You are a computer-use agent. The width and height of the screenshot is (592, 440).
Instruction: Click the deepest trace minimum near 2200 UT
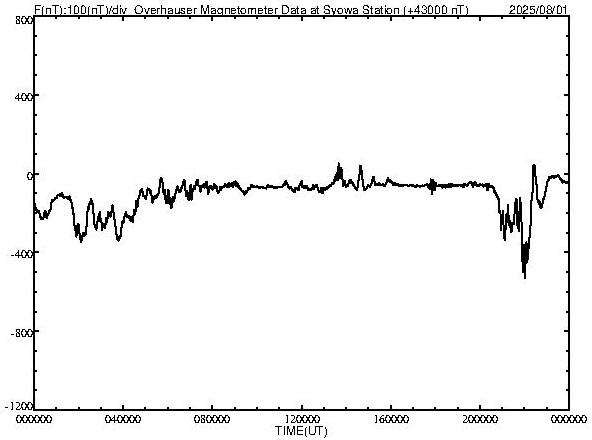tap(525, 278)
